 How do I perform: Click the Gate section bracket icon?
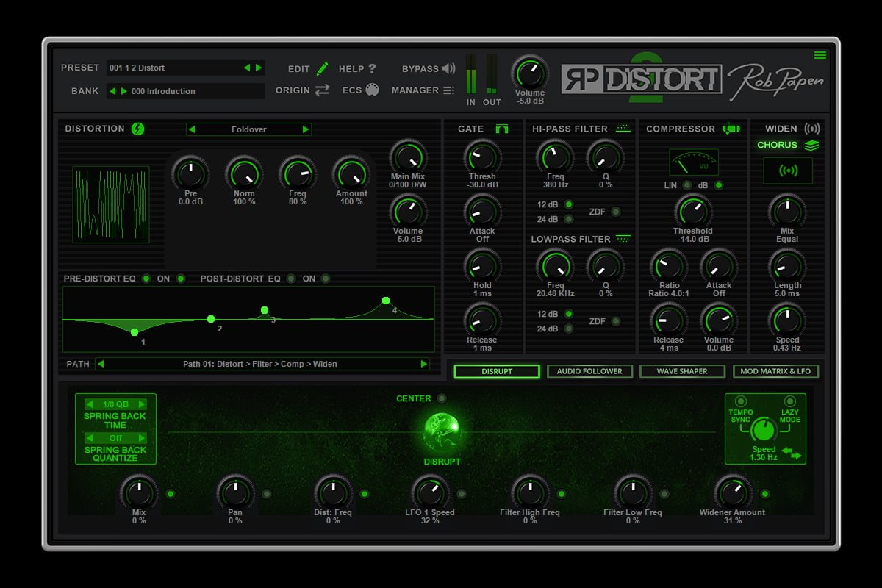pos(502,129)
